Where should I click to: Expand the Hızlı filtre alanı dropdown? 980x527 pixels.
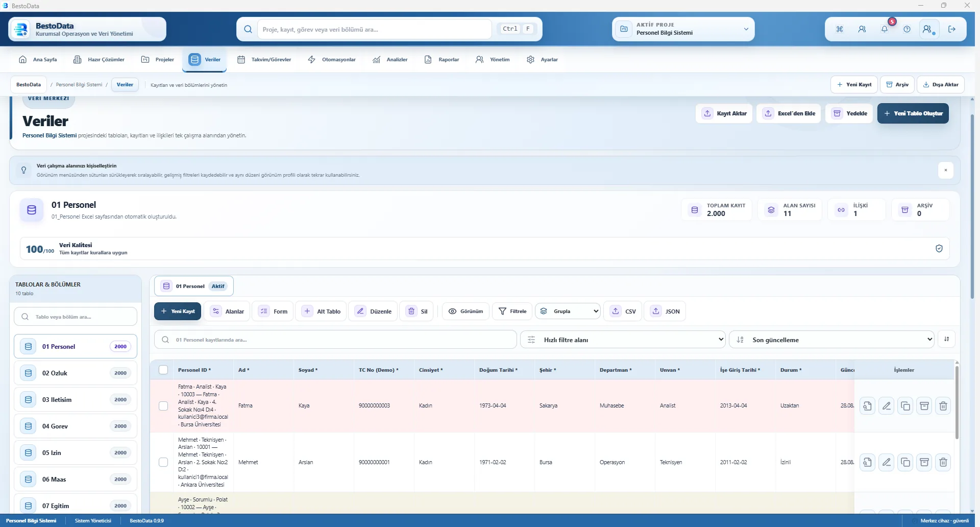(x=623, y=340)
